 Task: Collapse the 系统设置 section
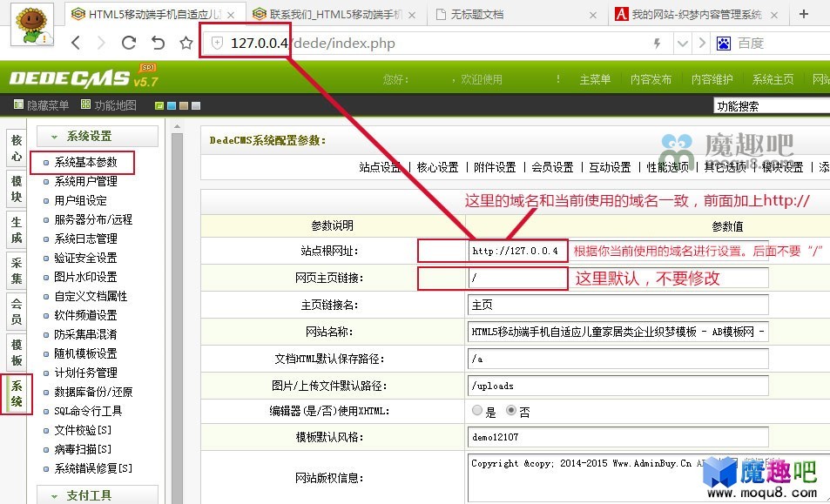[x=98, y=136]
